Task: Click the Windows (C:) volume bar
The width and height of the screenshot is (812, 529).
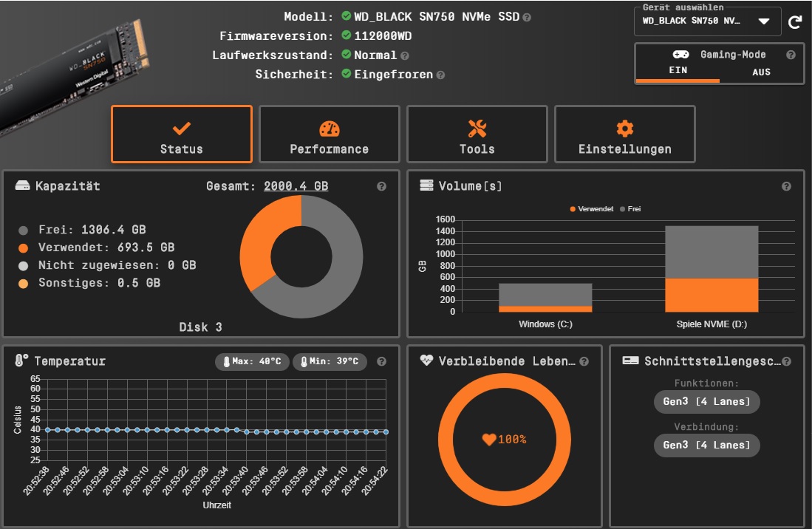Action: pyautogui.click(x=545, y=298)
